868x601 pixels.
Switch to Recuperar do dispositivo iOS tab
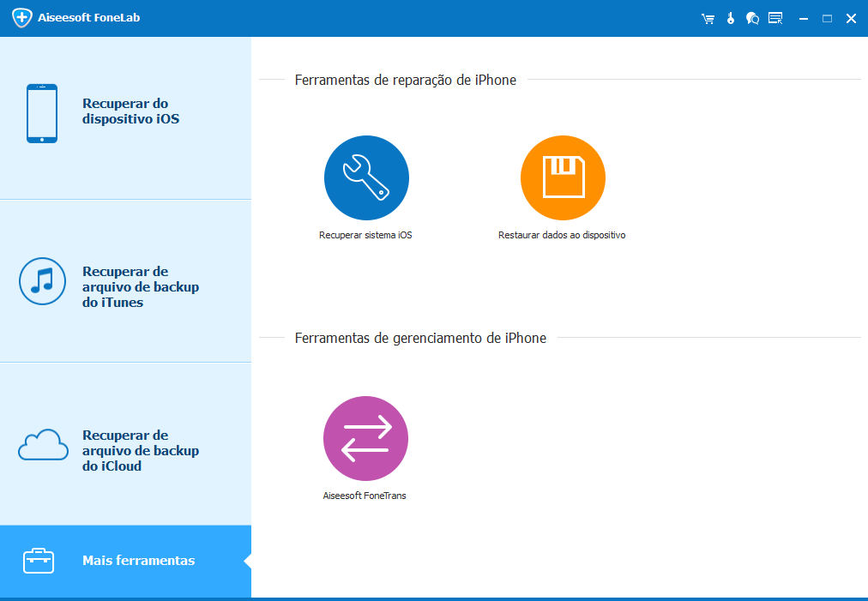[126, 118]
